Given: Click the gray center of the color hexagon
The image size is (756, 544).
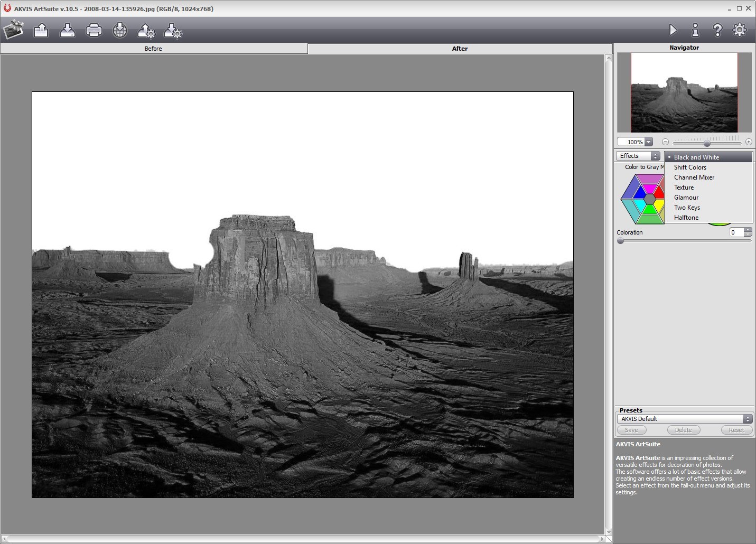Looking at the screenshot, I should (x=650, y=199).
